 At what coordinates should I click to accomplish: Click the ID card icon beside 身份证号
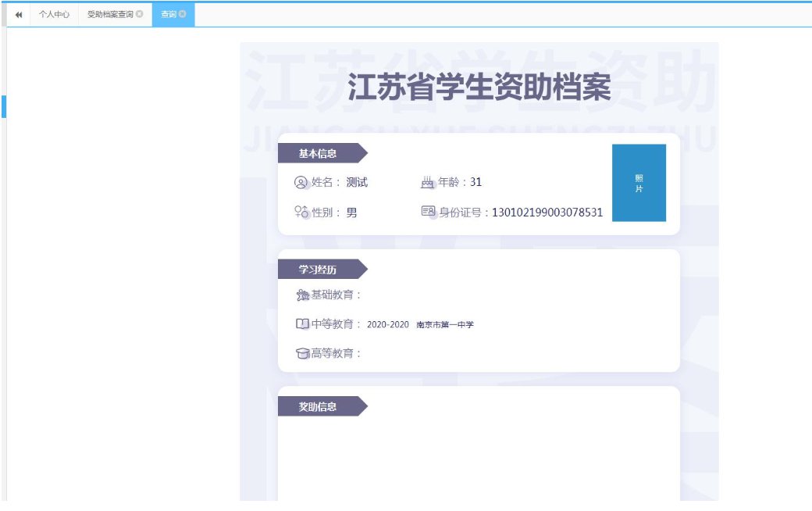pos(428,212)
